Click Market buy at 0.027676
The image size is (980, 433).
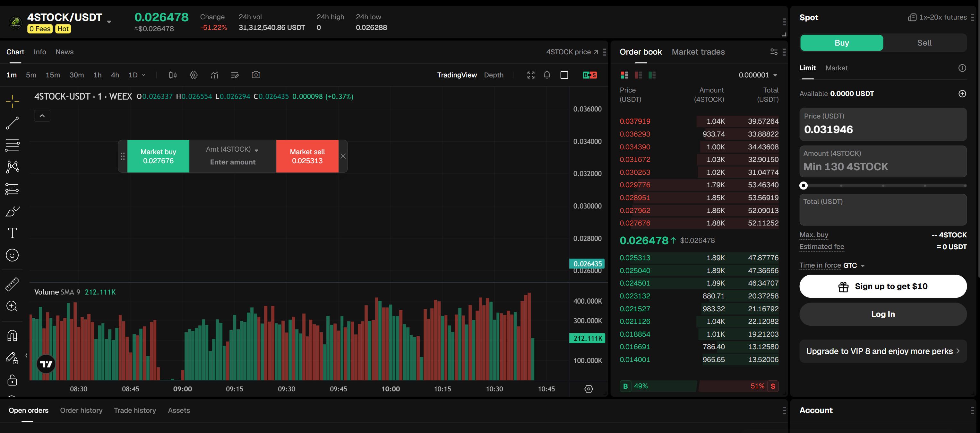pos(158,156)
